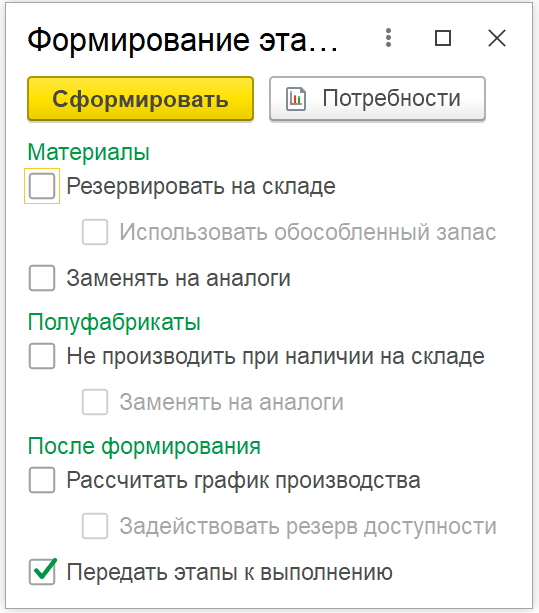Click the chart icon on Потребности
The height and width of the screenshot is (613, 539).
296,99
